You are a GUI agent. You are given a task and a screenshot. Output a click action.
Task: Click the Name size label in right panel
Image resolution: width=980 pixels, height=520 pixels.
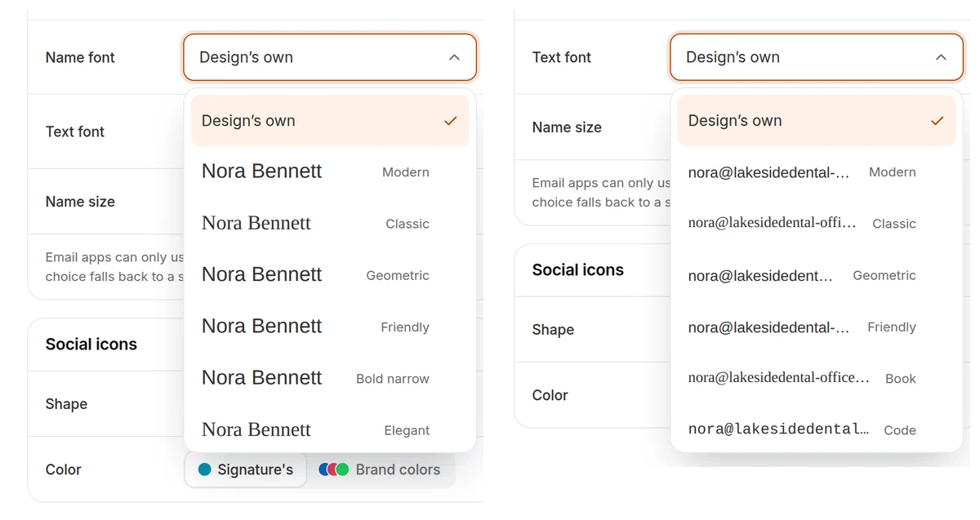(x=567, y=127)
